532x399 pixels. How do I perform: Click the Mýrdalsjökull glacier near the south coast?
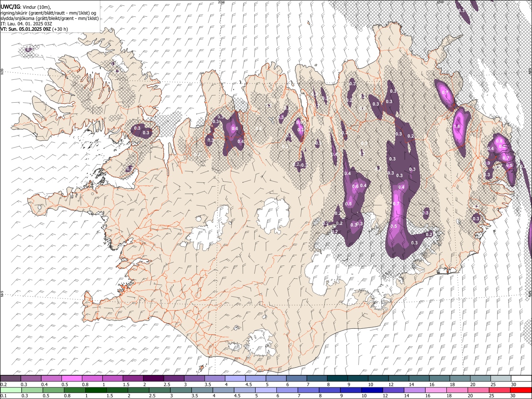(261, 343)
